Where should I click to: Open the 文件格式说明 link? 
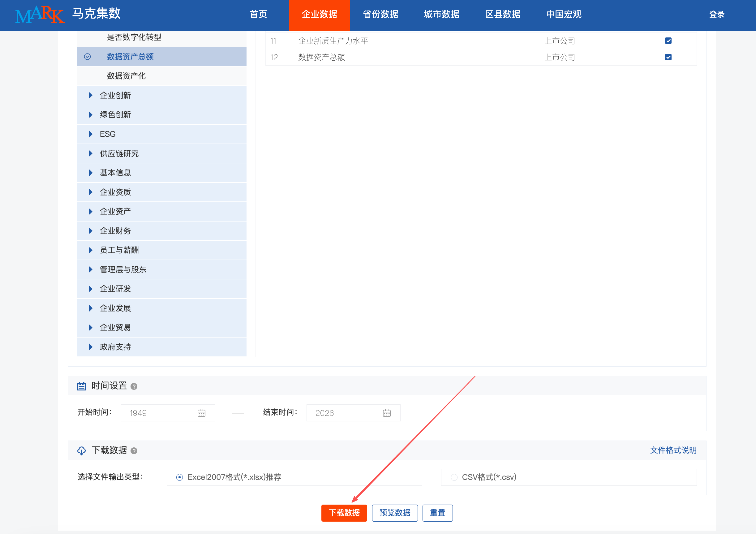[673, 450]
